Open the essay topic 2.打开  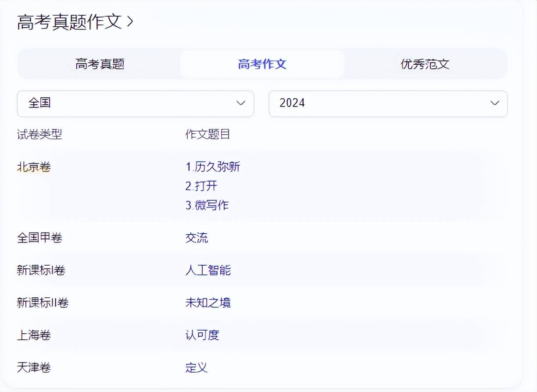point(201,186)
